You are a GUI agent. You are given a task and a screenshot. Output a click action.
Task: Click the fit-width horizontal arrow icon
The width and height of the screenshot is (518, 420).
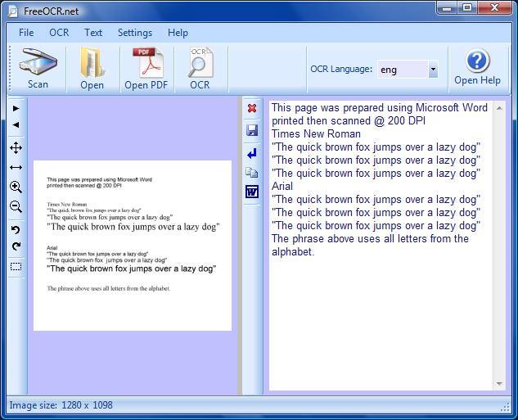coord(16,167)
